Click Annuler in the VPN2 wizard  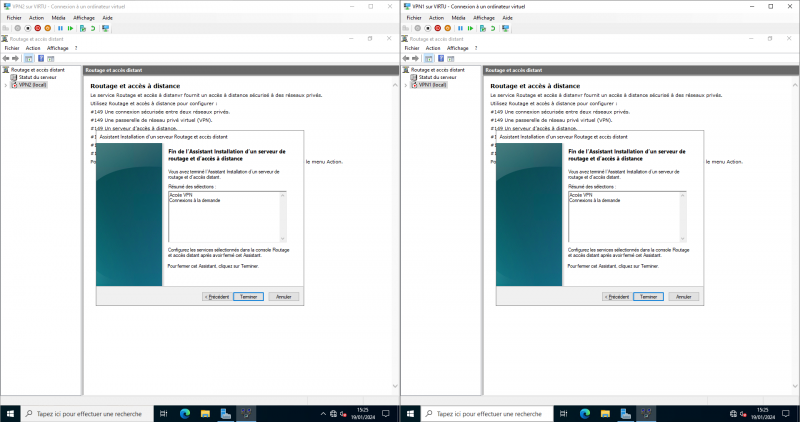click(284, 296)
